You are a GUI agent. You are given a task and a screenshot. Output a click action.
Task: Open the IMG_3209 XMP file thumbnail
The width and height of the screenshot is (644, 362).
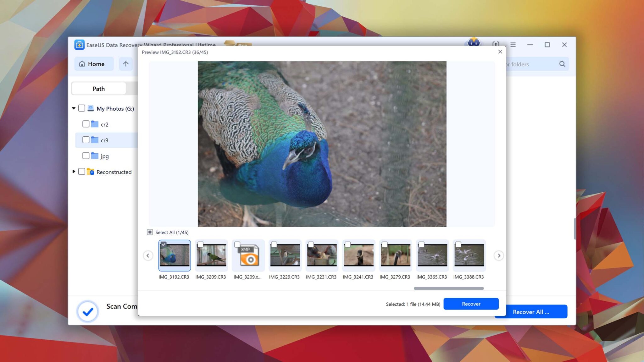248,256
